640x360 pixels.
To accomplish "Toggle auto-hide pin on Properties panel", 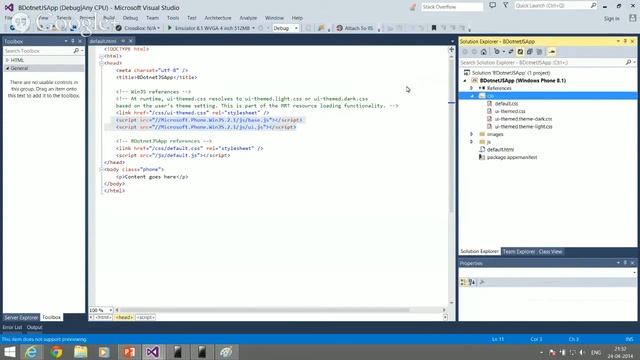I will pyautogui.click(x=625, y=263).
